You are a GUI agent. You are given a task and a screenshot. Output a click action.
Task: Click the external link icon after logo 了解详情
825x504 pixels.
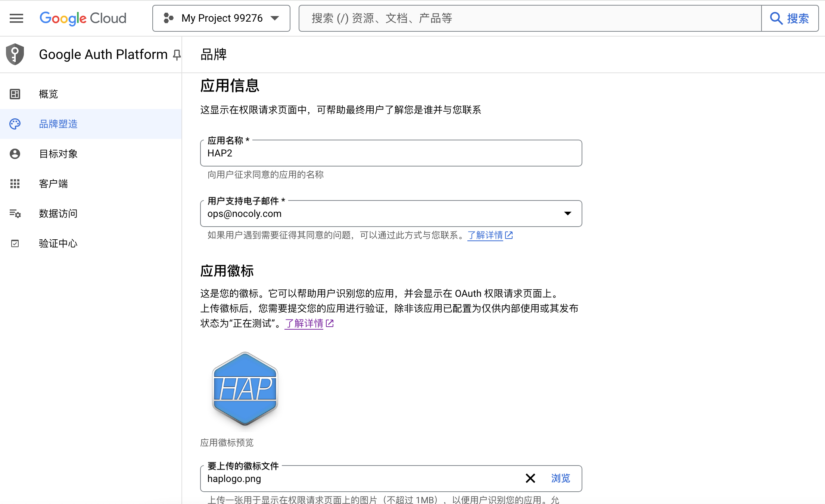(330, 323)
